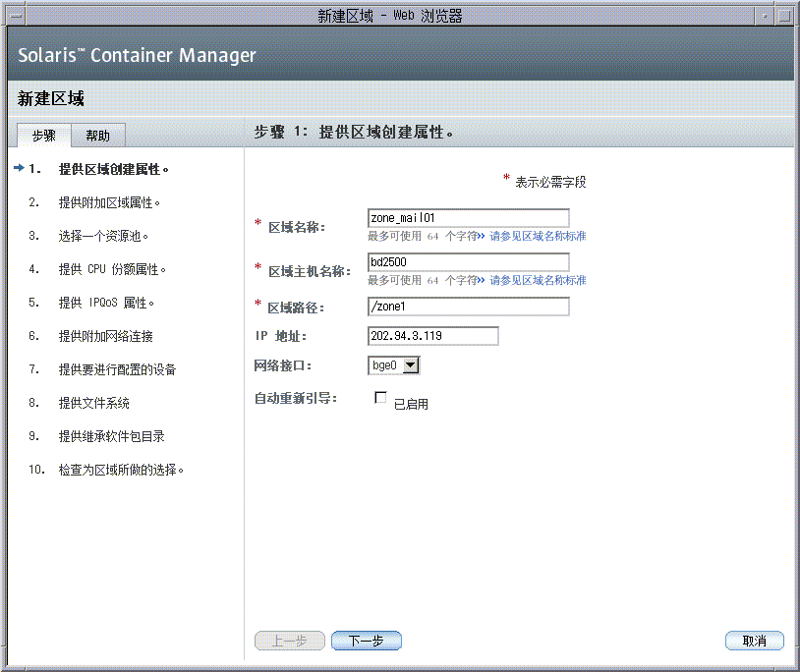This screenshot has width=800, height=672.
Task: Select step 10 检查为区域所做的选择
Action: 121,470
